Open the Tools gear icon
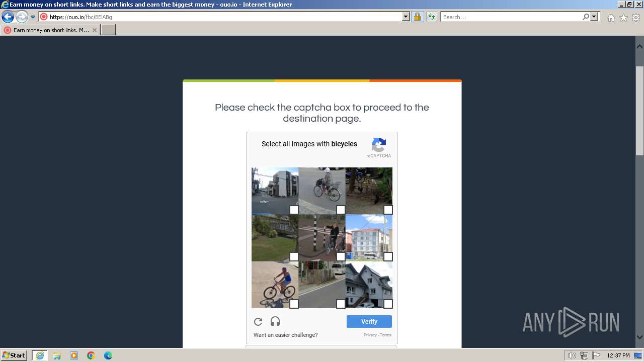Screen dimensions: 644x362 coord(636,18)
